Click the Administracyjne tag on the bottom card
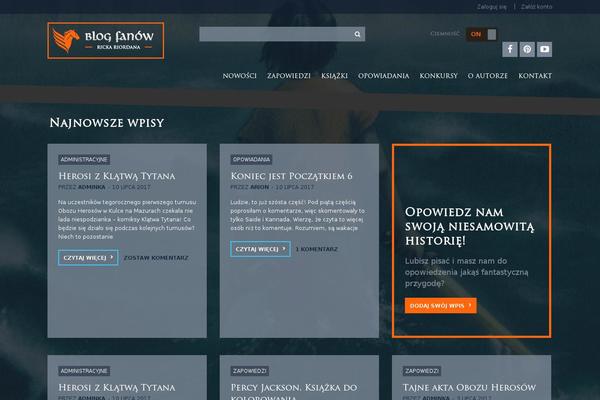 coord(84,371)
